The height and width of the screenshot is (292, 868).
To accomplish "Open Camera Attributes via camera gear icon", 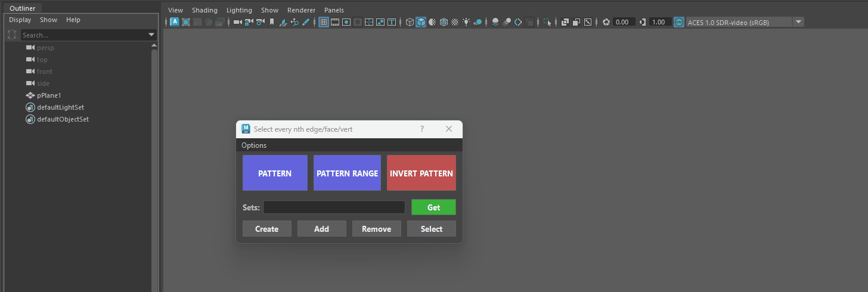I will [260, 22].
